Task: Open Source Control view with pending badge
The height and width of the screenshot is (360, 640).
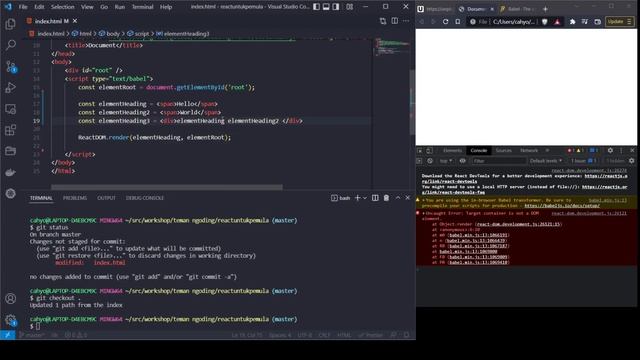Action: [x=11, y=67]
